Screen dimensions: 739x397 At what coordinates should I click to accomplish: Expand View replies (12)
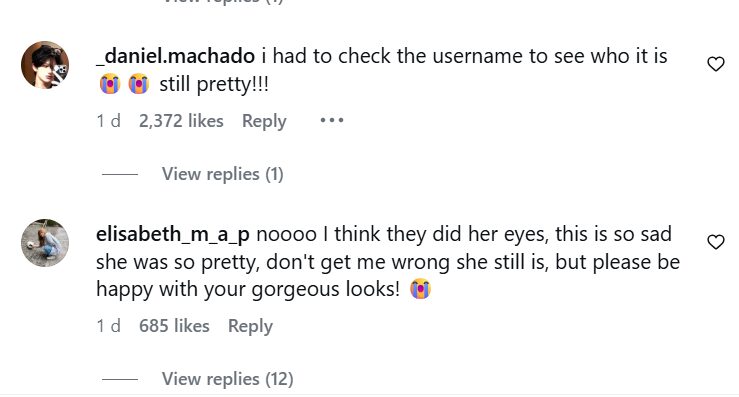coord(228,379)
